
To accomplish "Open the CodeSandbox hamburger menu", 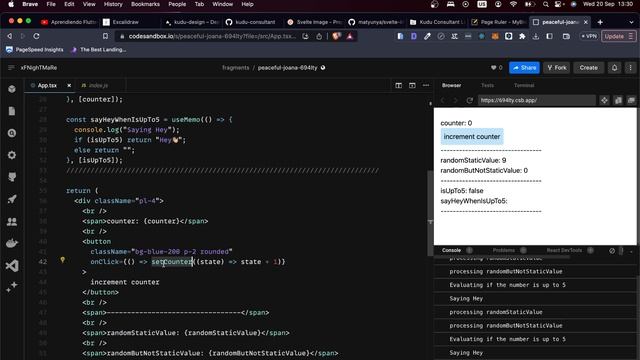I will (11, 68).
